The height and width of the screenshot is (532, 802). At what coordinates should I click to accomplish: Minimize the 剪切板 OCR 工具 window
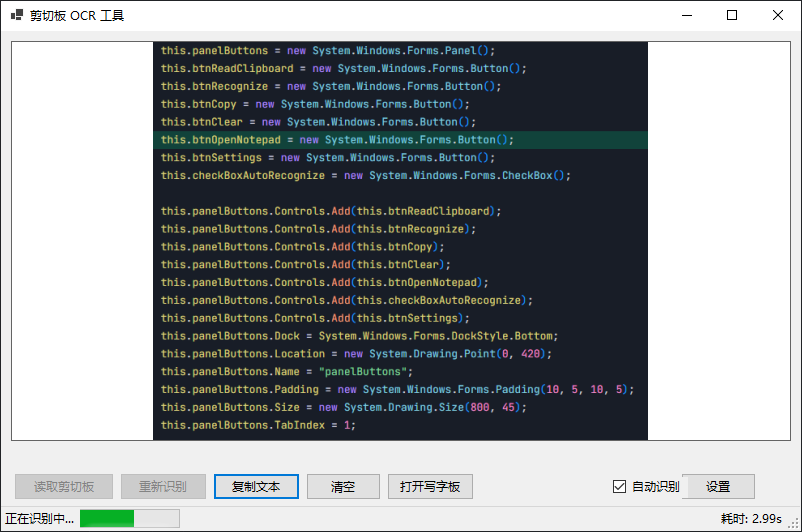coord(686,16)
